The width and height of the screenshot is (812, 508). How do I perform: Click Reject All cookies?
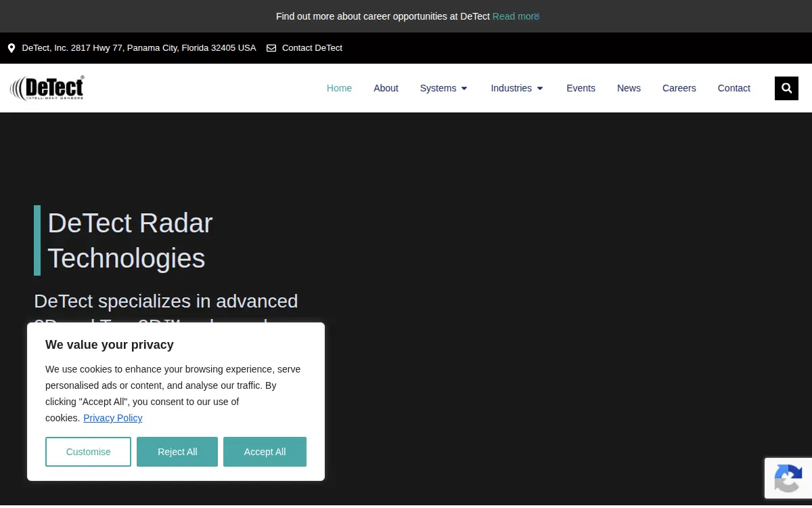(177, 452)
